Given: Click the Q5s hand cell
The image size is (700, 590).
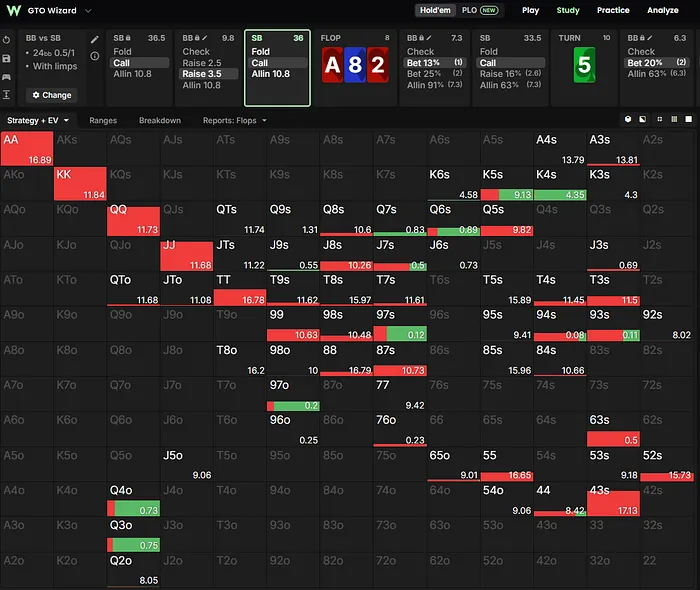Looking at the screenshot, I should click(x=507, y=219).
